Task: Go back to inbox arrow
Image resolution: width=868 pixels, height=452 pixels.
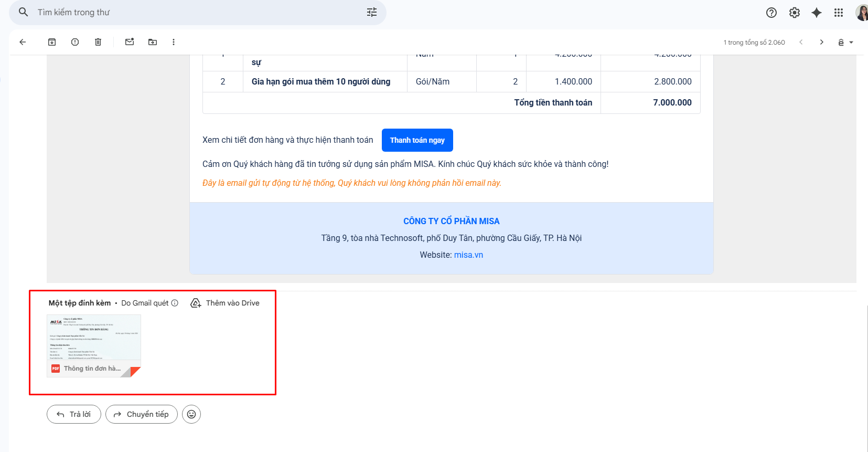Action: pos(23,42)
